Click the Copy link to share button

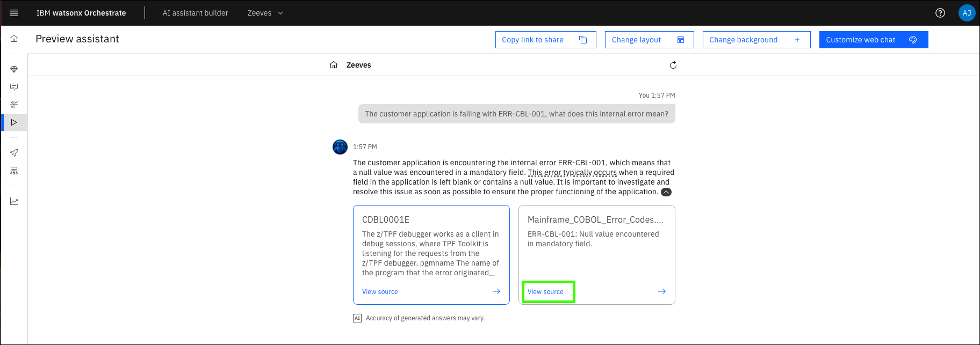point(545,40)
